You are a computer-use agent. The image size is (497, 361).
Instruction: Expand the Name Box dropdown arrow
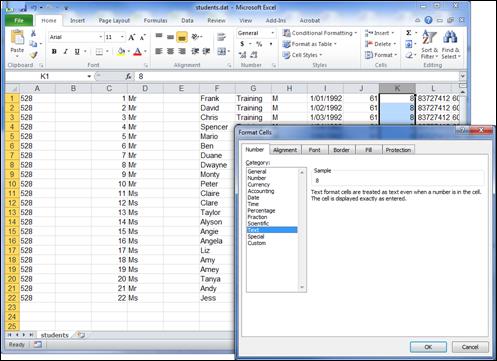pos(89,77)
